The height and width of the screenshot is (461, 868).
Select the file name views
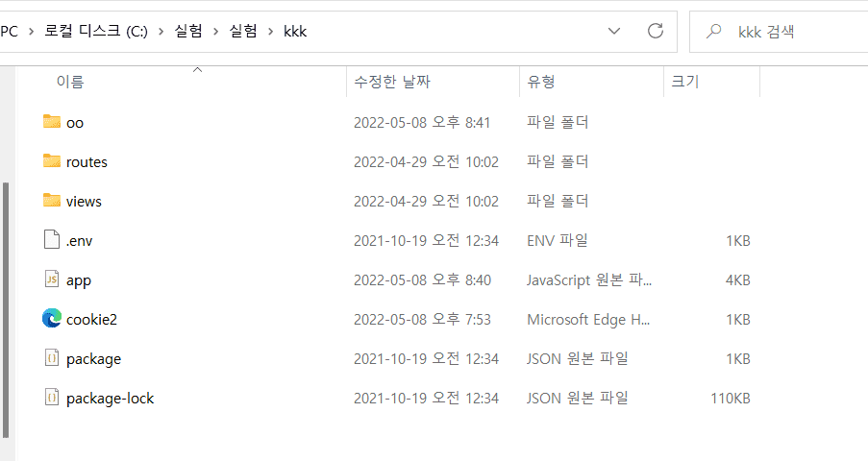click(84, 202)
